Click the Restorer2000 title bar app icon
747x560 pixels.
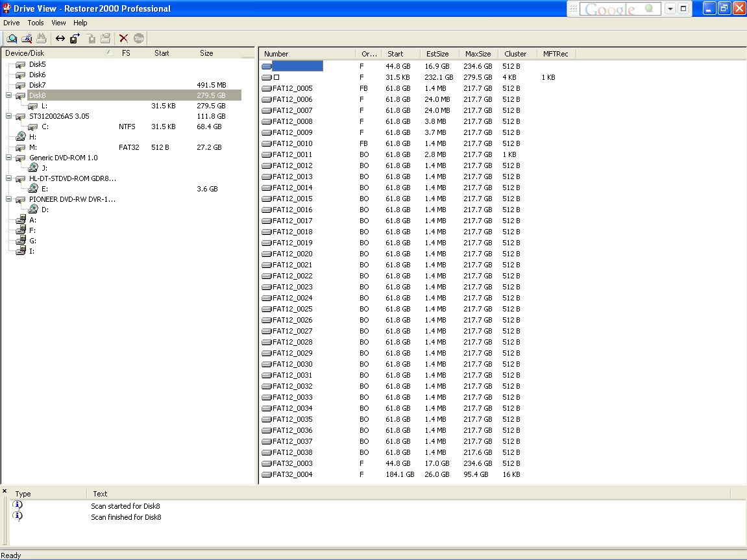click(6, 8)
